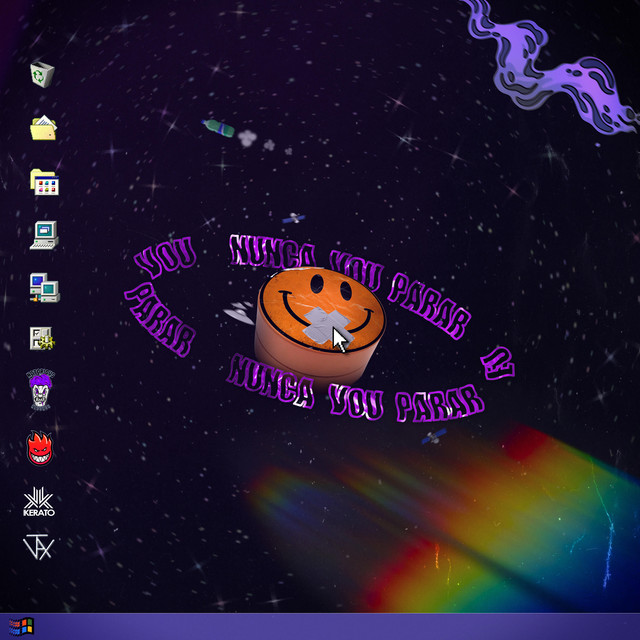
Task: Open the KERATO logo shortcut
Action: 39,502
